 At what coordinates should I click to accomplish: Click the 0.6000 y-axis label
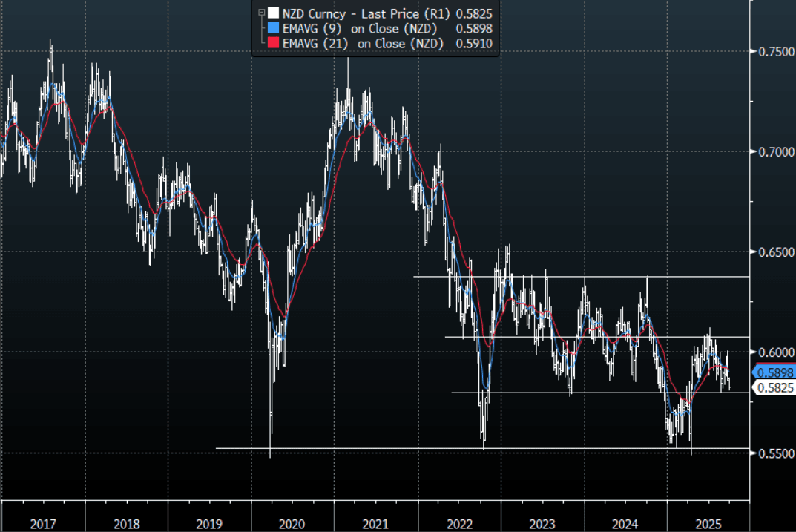776,352
